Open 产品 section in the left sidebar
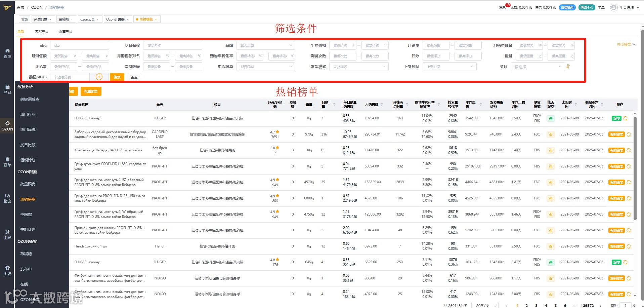The image size is (644, 308). click(x=7, y=89)
